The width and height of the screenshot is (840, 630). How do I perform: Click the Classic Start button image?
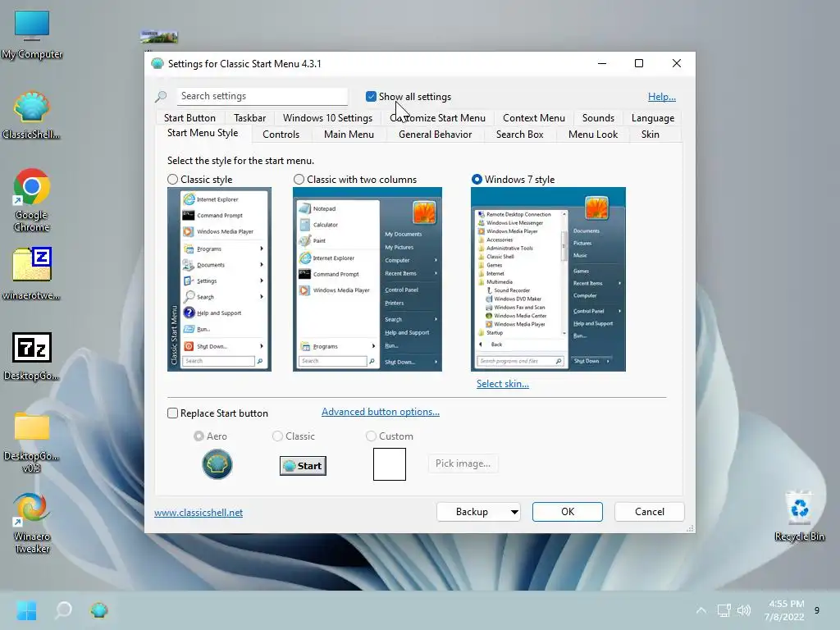[x=303, y=466]
